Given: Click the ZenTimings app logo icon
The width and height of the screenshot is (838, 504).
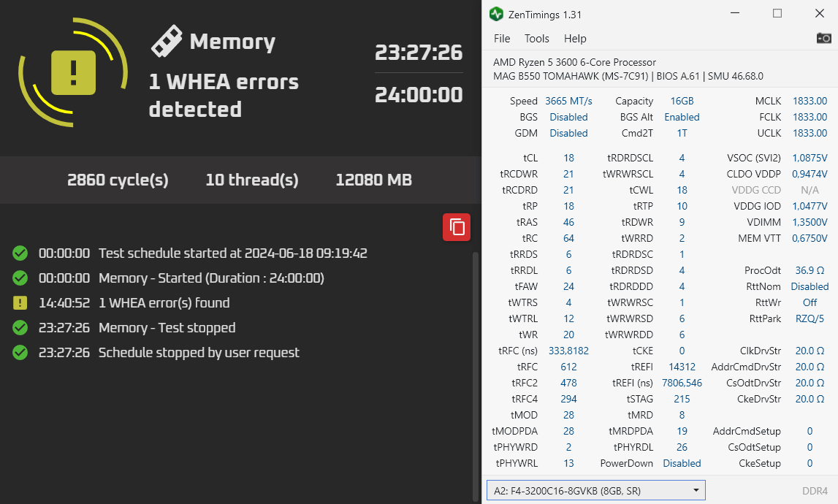Looking at the screenshot, I should [496, 14].
